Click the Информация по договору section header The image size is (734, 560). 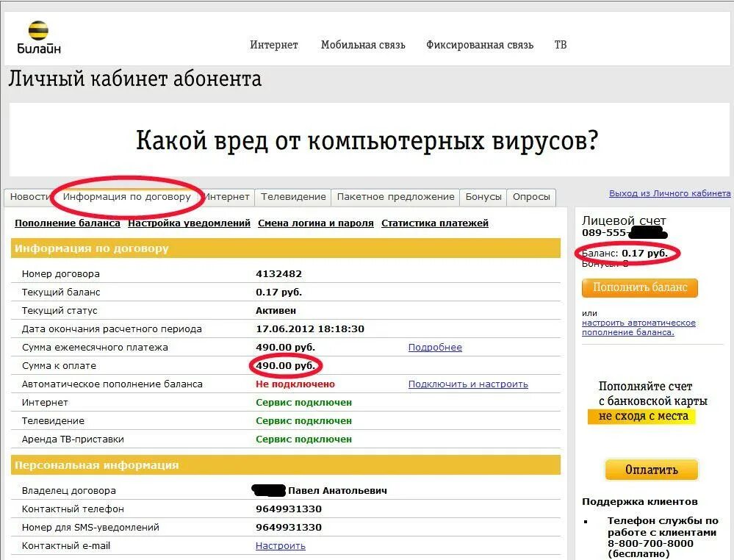tap(286, 248)
